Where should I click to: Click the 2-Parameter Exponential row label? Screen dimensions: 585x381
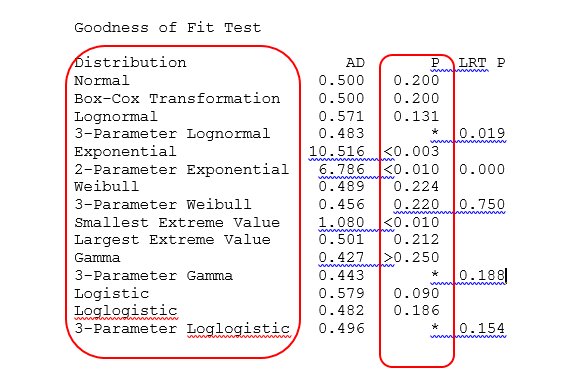tap(181, 169)
